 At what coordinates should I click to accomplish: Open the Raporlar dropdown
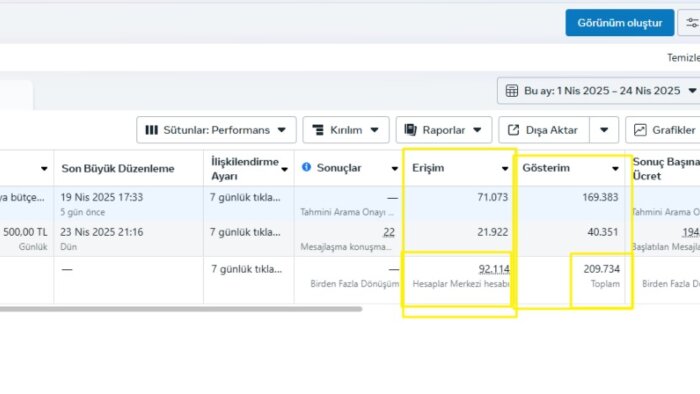tap(443, 130)
